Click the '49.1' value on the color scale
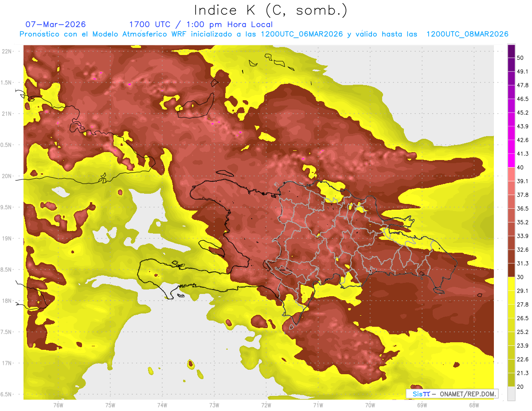The height and width of the screenshot is (411, 532). pyautogui.click(x=523, y=71)
